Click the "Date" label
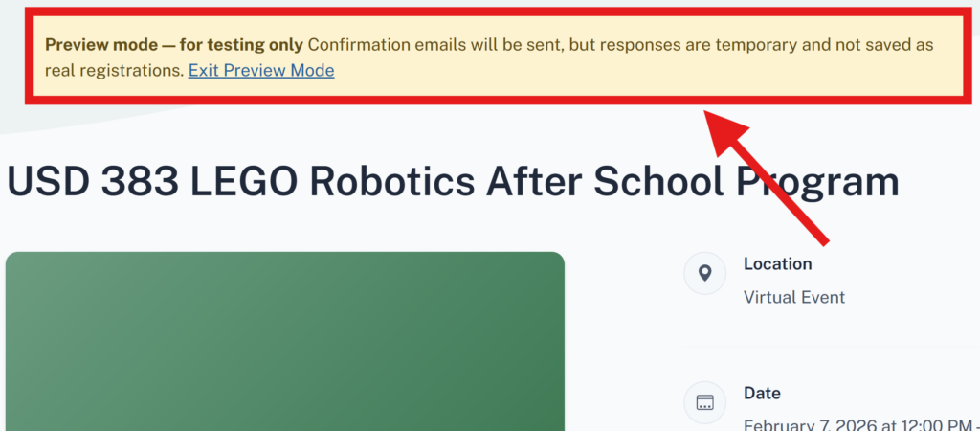The width and height of the screenshot is (980, 431). click(762, 393)
